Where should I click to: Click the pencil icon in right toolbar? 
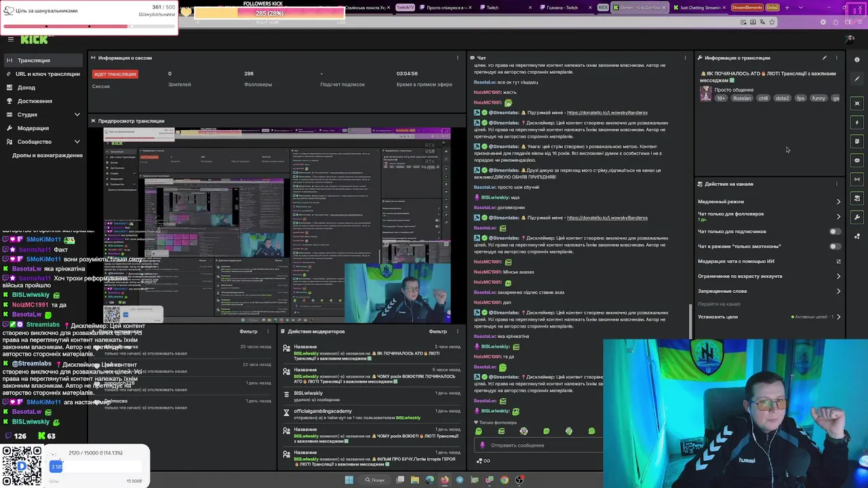pyautogui.click(x=857, y=79)
